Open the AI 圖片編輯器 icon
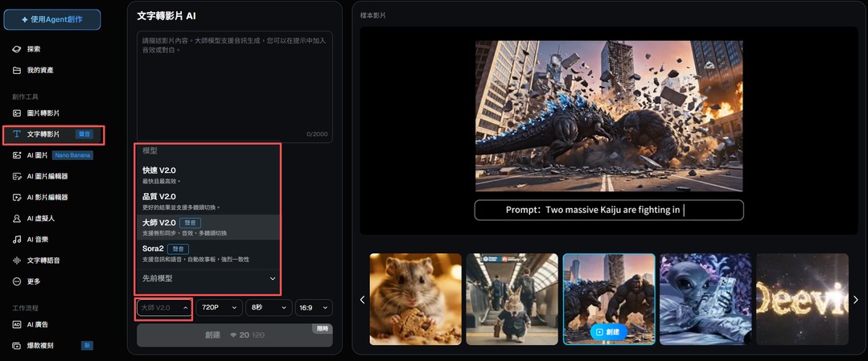The width and height of the screenshot is (868, 361). [17, 176]
